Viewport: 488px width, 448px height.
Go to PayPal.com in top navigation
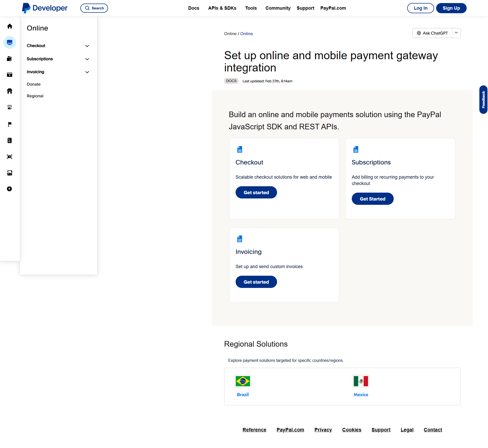click(x=333, y=8)
